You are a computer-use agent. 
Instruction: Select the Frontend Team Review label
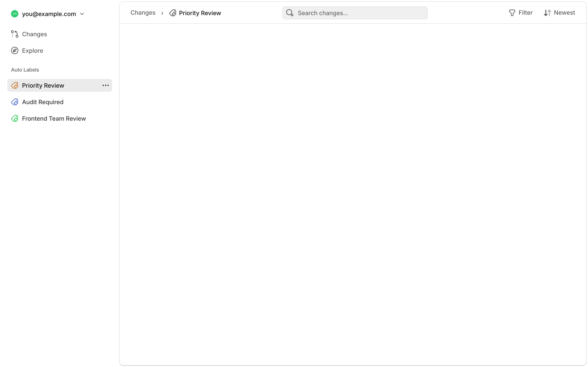(x=54, y=118)
